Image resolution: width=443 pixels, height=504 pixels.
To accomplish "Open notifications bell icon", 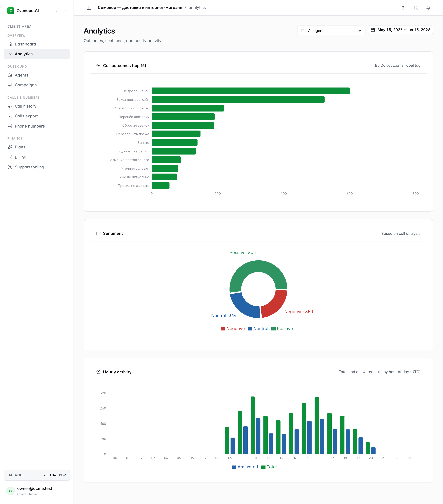I will click(x=428, y=8).
